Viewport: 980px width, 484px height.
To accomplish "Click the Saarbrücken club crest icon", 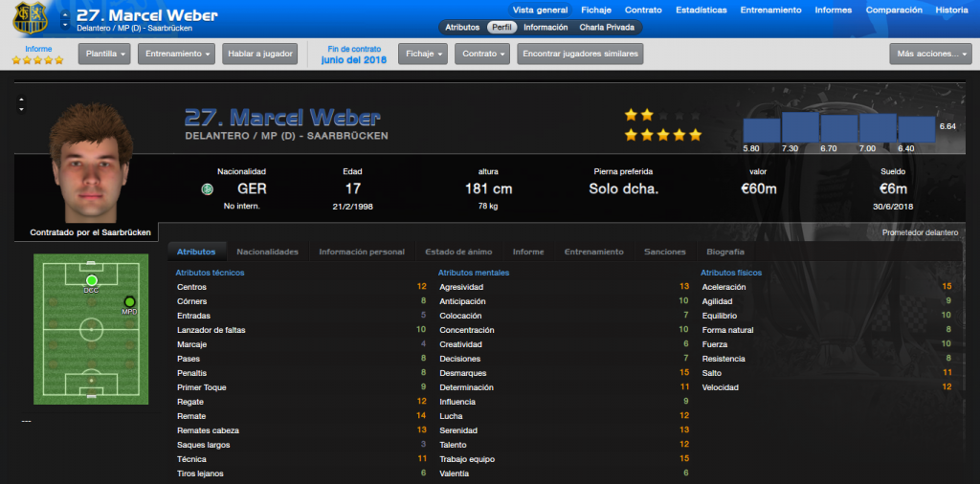I will click(x=30, y=19).
